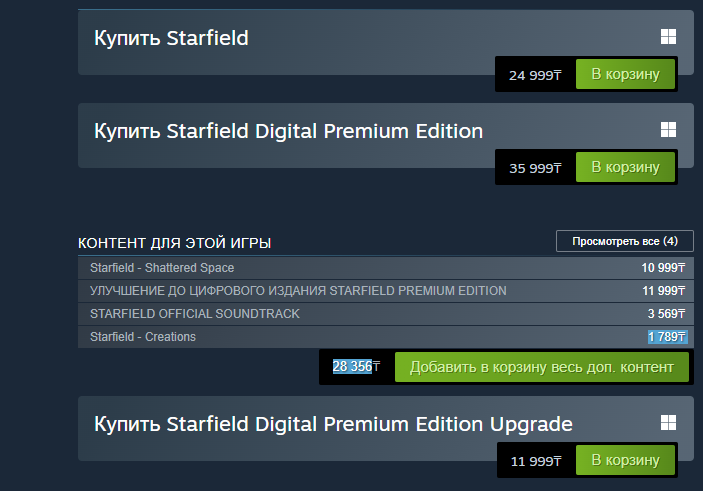703x491 pixels.
Task: Click the 24 999₸ base game price
Action: pyautogui.click(x=534, y=76)
